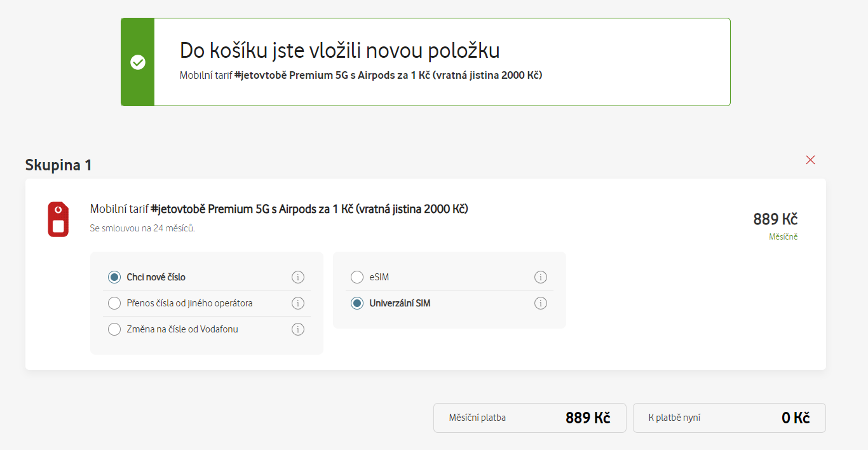Choose the eSIM radio option

coord(357,277)
